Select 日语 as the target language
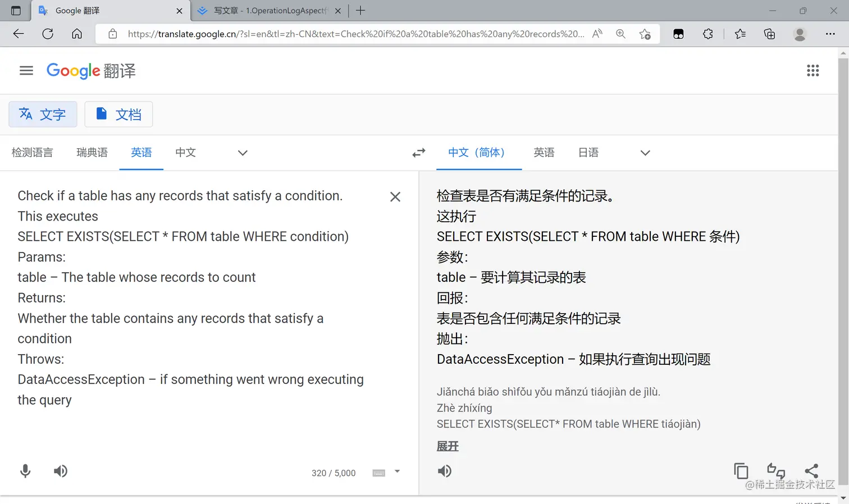Image resolution: width=849 pixels, height=504 pixels. click(588, 153)
